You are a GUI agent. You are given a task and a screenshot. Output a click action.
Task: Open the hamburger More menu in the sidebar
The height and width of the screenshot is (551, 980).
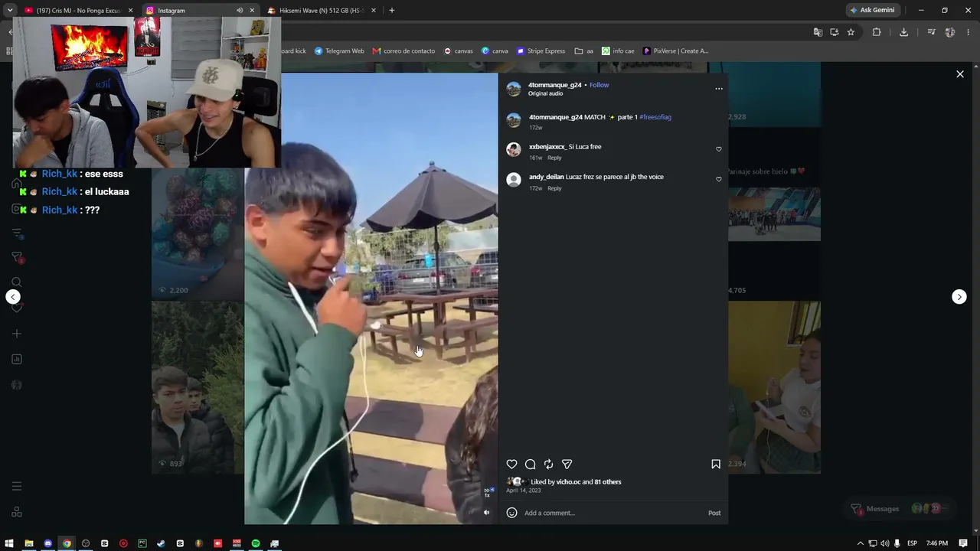[17, 486]
